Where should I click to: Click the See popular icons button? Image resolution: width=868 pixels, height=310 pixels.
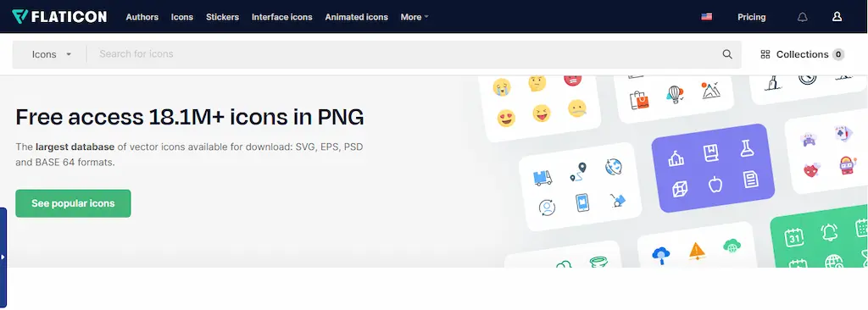[x=73, y=203]
